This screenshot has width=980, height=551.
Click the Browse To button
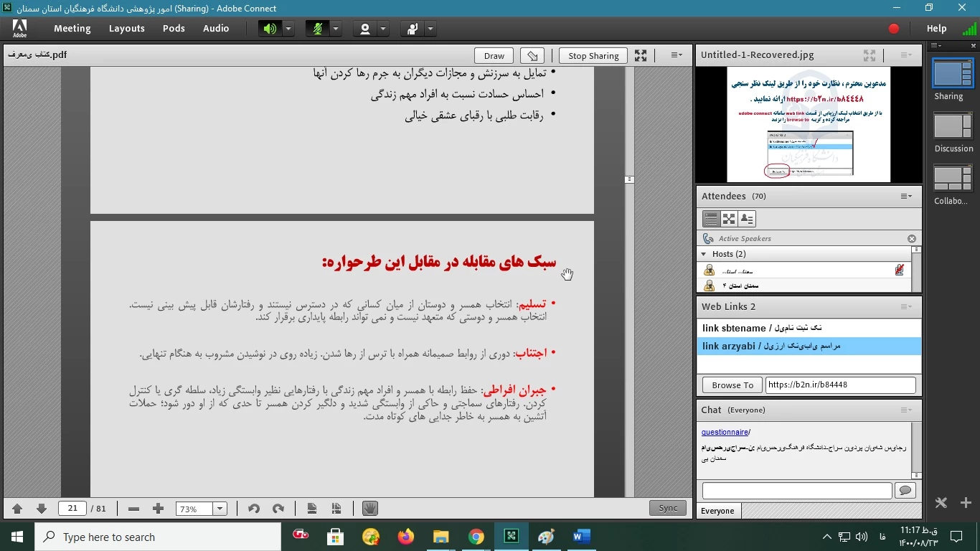click(x=732, y=385)
